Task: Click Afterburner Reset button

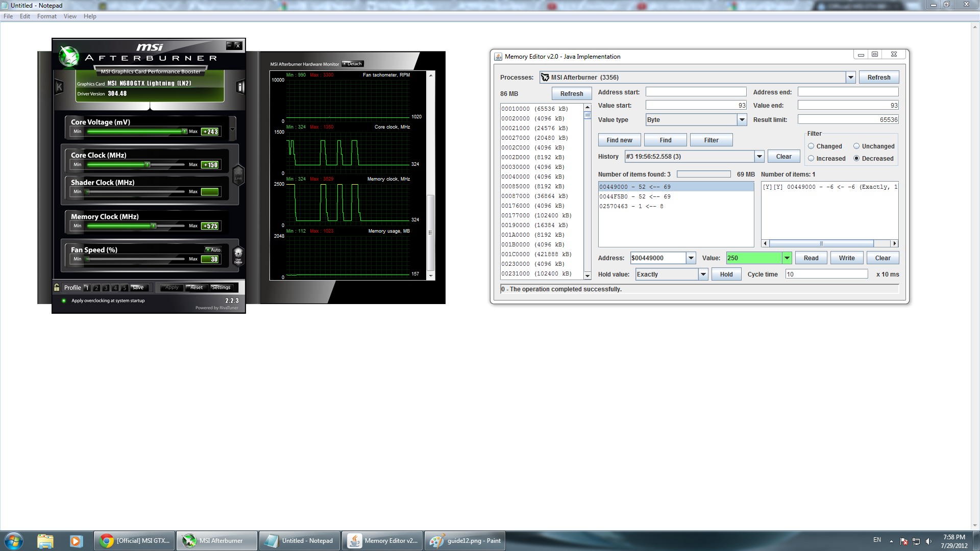Action: click(197, 288)
